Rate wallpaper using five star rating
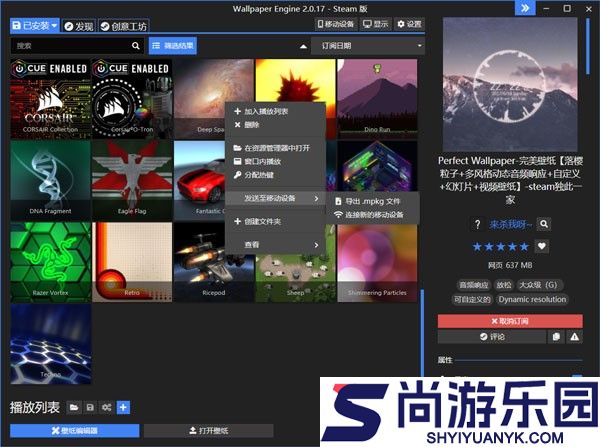Image resolution: width=600 pixels, height=447 pixels. pos(501,247)
